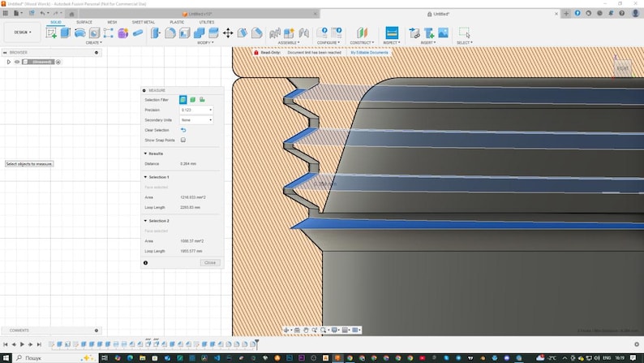644x363 pixels.
Task: Open the Create dropdown menu
Action: [x=93, y=43]
